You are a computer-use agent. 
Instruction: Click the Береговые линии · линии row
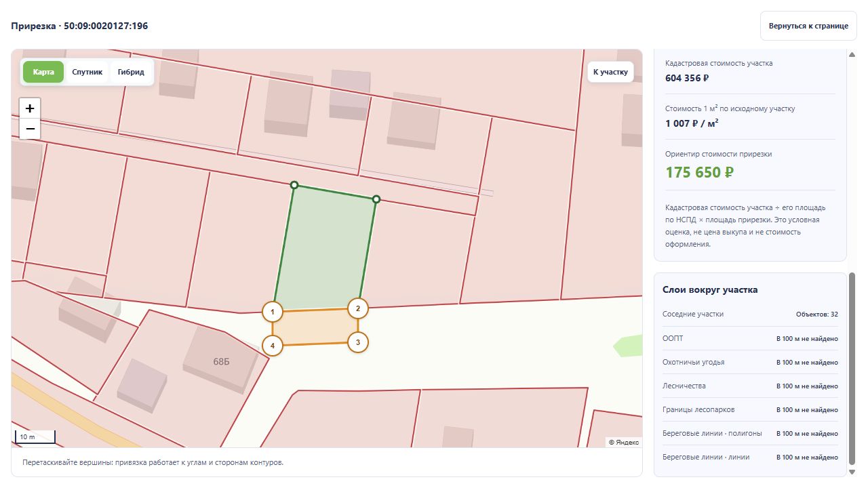750,457
